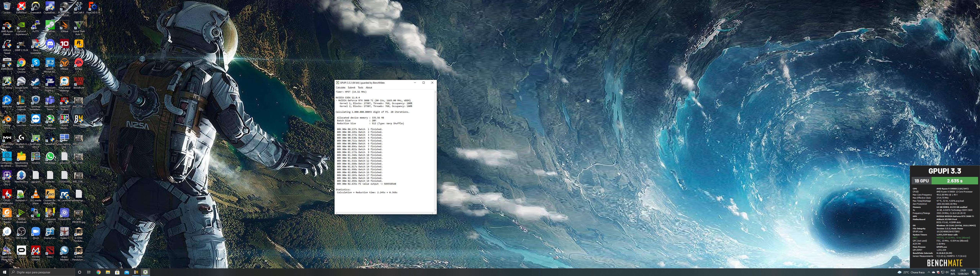
Task: Select the GIMP 2.10.24 icon
Action: [x=21, y=46]
